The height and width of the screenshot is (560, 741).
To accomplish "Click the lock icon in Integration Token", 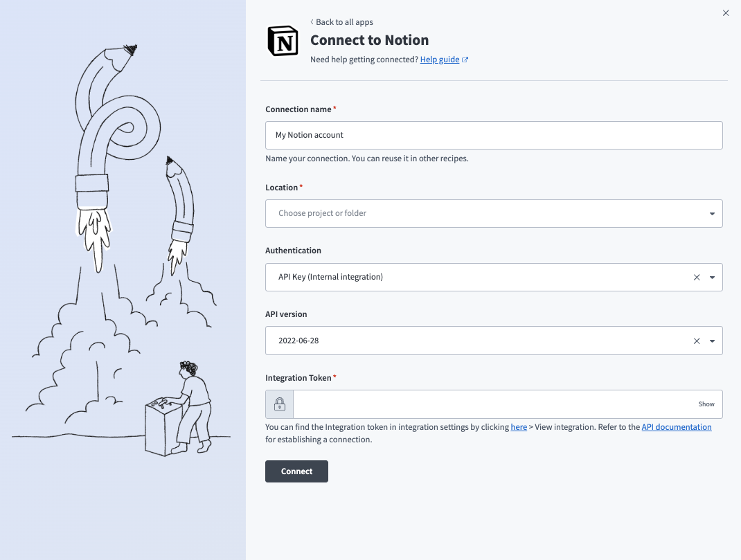I will click(x=280, y=404).
